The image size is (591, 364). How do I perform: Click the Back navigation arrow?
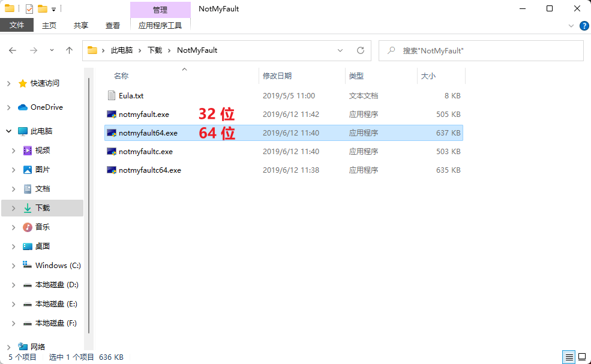click(13, 51)
